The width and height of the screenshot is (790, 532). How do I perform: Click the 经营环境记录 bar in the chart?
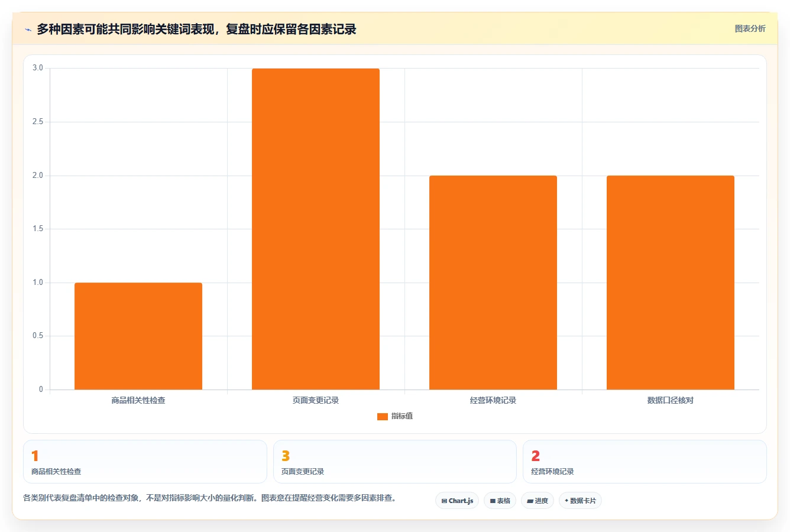(493, 283)
